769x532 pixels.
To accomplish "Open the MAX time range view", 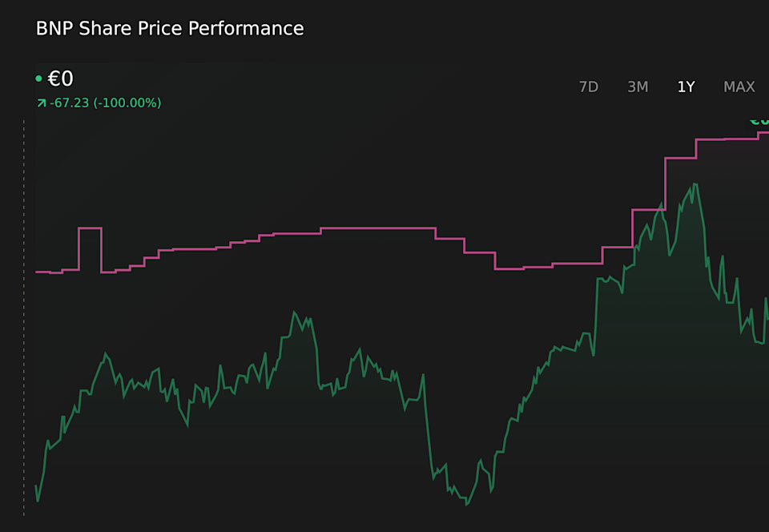I will 739,87.
